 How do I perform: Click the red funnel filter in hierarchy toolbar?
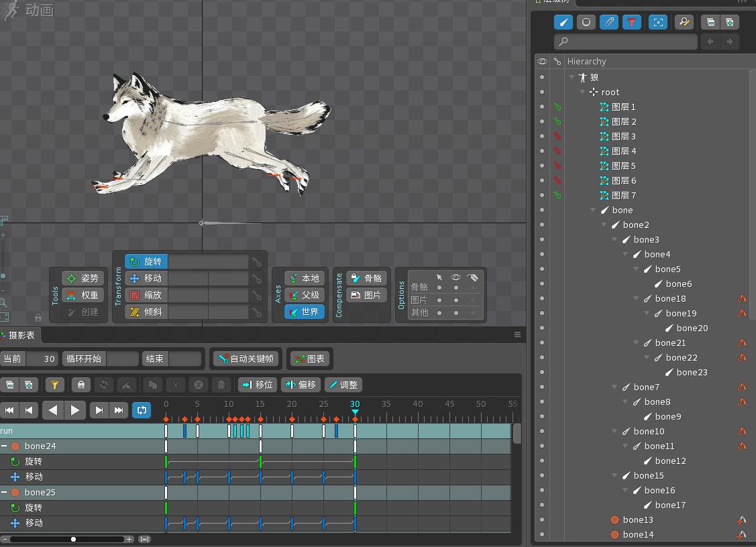[x=631, y=22]
